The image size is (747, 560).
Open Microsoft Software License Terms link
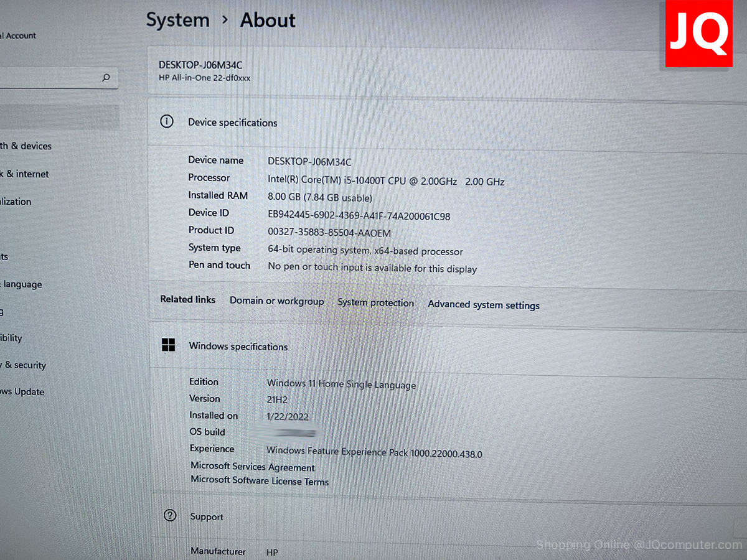[x=260, y=480]
